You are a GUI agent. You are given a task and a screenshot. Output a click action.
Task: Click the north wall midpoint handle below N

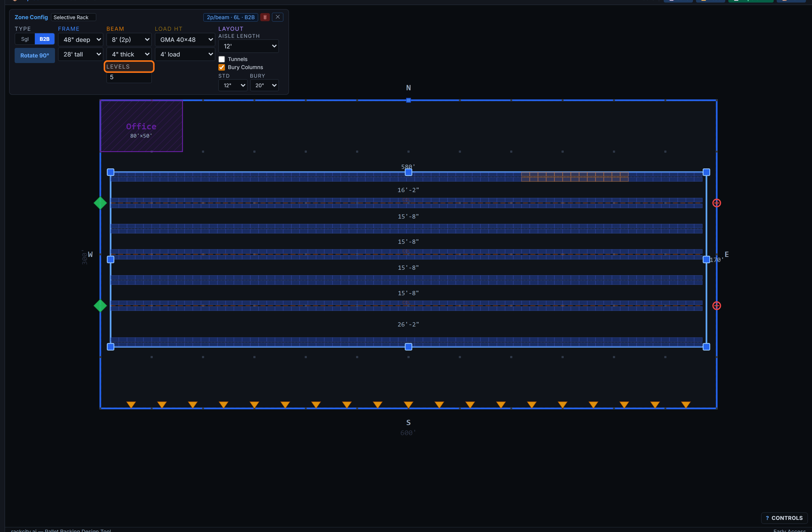(408, 100)
